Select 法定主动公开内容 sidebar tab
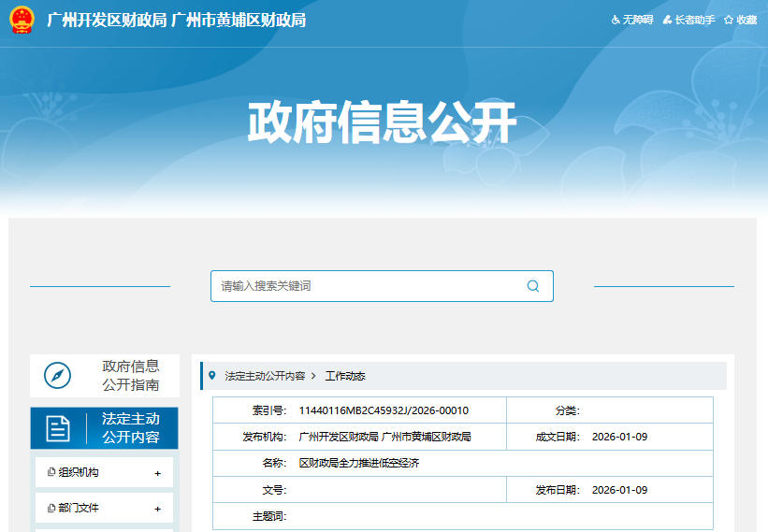The image size is (768, 532). click(105, 428)
